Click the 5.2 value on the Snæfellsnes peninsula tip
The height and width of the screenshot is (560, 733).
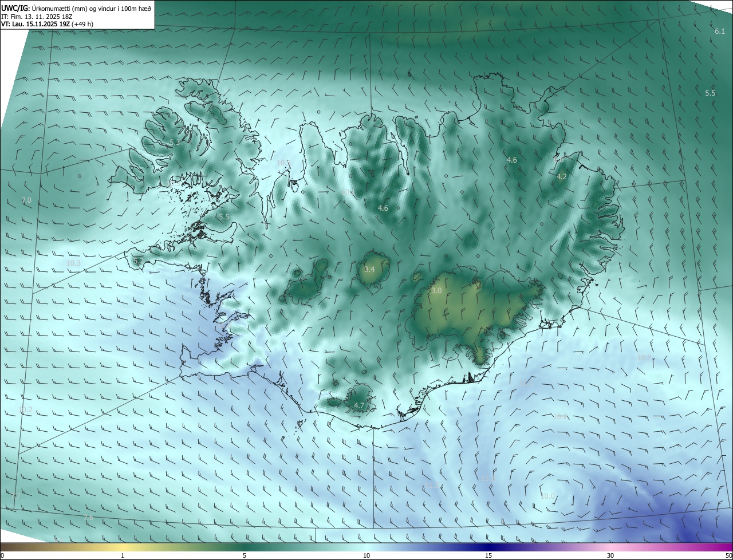tap(137, 261)
